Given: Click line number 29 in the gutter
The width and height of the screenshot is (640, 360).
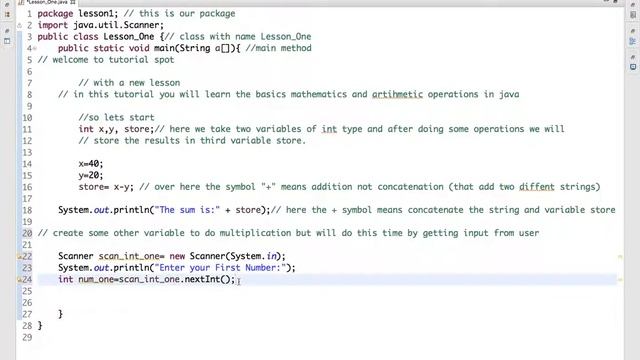Looking at the screenshot, I should pyautogui.click(x=27, y=338).
